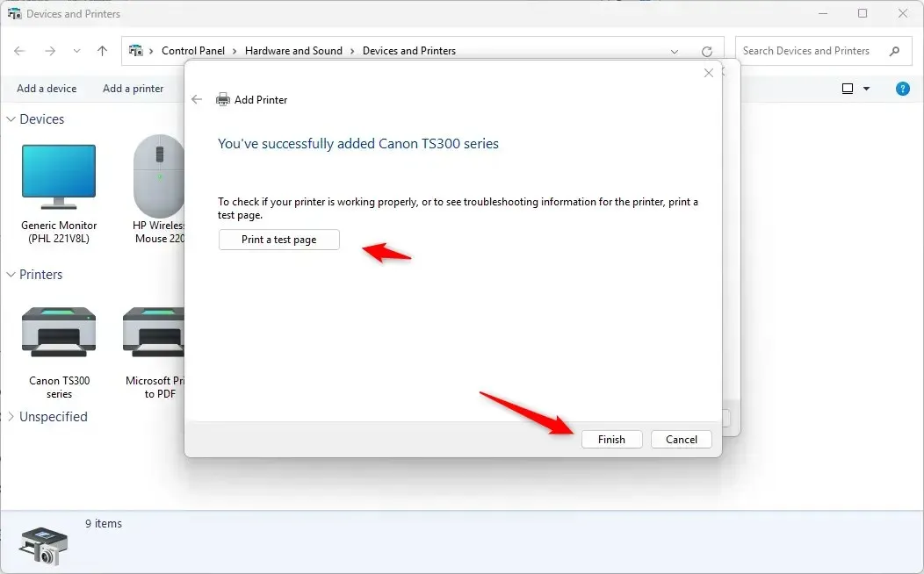The height and width of the screenshot is (574, 924).
Task: Select Microsoft Print to PDF printer icon
Action: [154, 332]
